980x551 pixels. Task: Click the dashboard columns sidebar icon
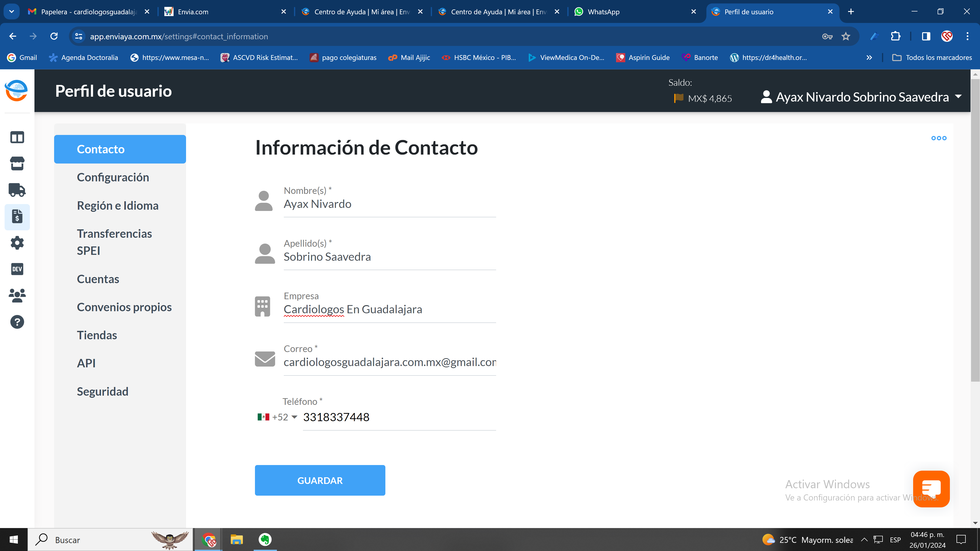point(17,137)
